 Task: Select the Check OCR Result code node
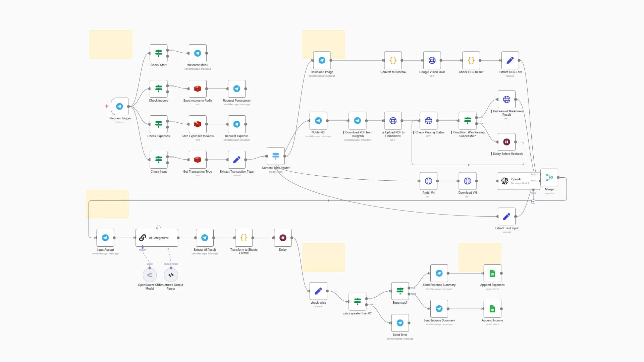[471, 60]
